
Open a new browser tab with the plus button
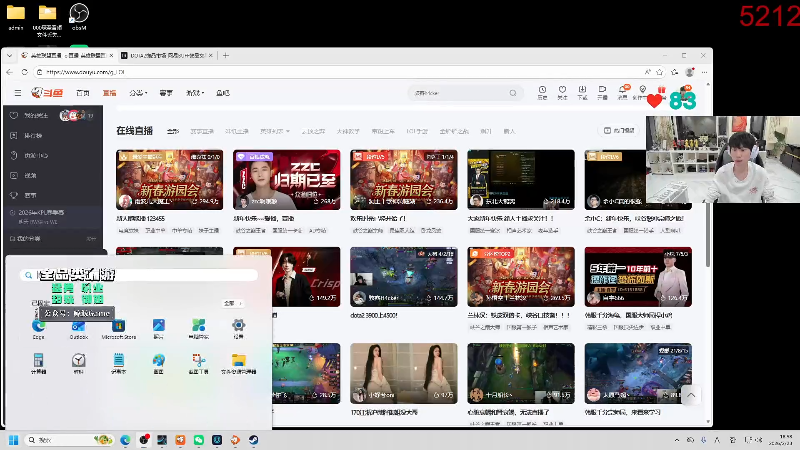click(x=227, y=55)
